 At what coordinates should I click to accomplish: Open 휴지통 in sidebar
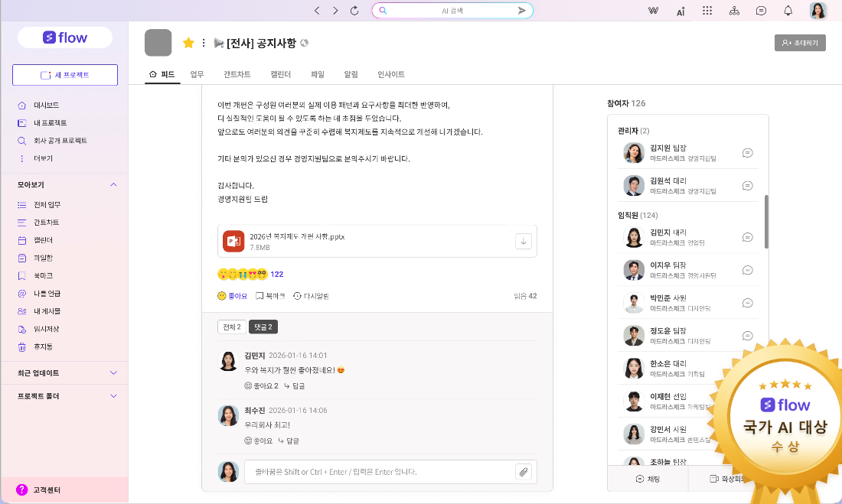pos(43,346)
